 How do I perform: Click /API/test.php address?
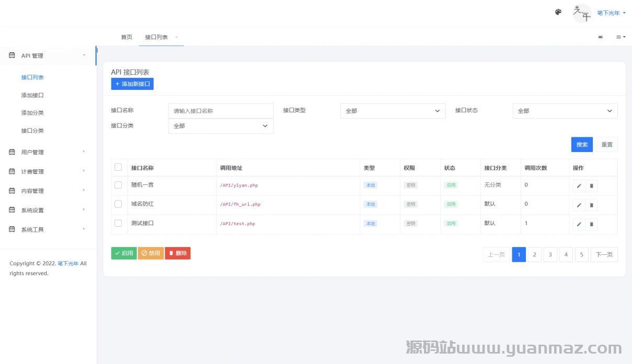click(238, 224)
